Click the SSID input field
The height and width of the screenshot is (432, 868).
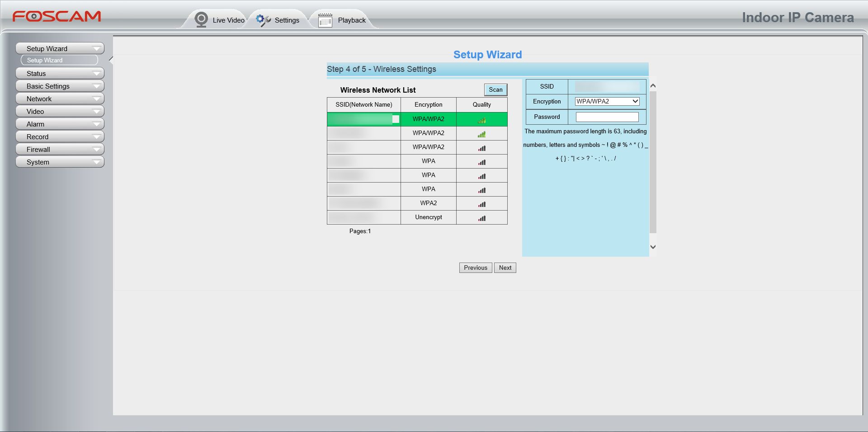[607, 86]
